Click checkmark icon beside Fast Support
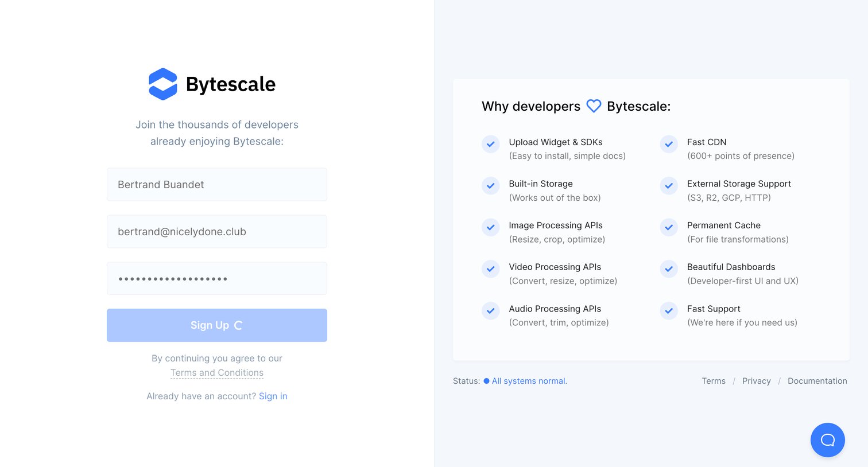Viewport: 868px width, 467px height. pyautogui.click(x=669, y=310)
